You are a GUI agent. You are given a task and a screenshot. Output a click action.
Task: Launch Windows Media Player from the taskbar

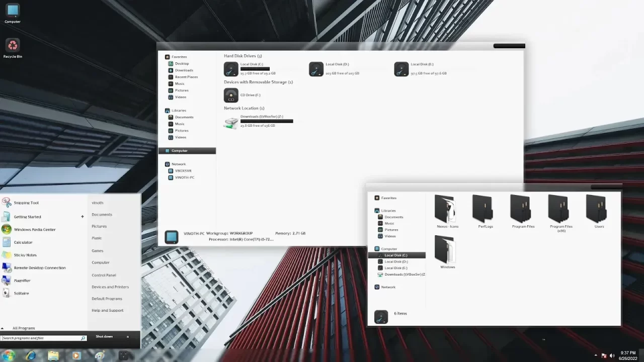(76, 355)
